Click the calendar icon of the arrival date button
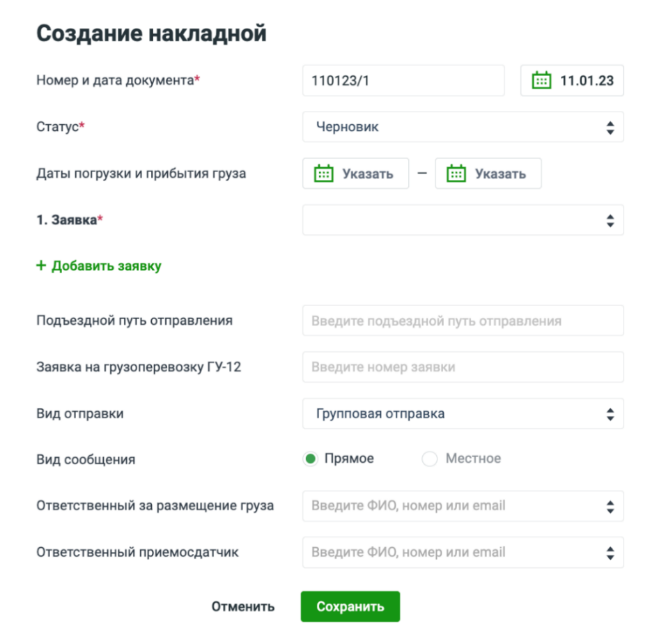Screen dimensions: 666x644 click(456, 174)
